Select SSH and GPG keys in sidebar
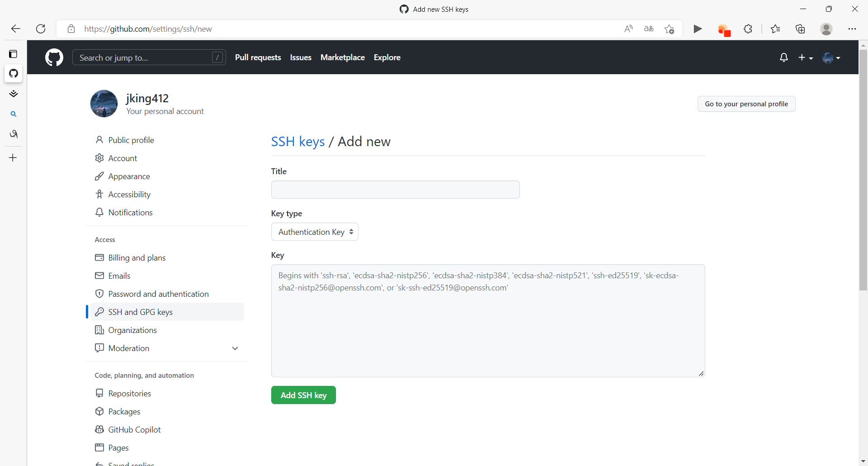The height and width of the screenshot is (466, 868). (x=167, y=312)
